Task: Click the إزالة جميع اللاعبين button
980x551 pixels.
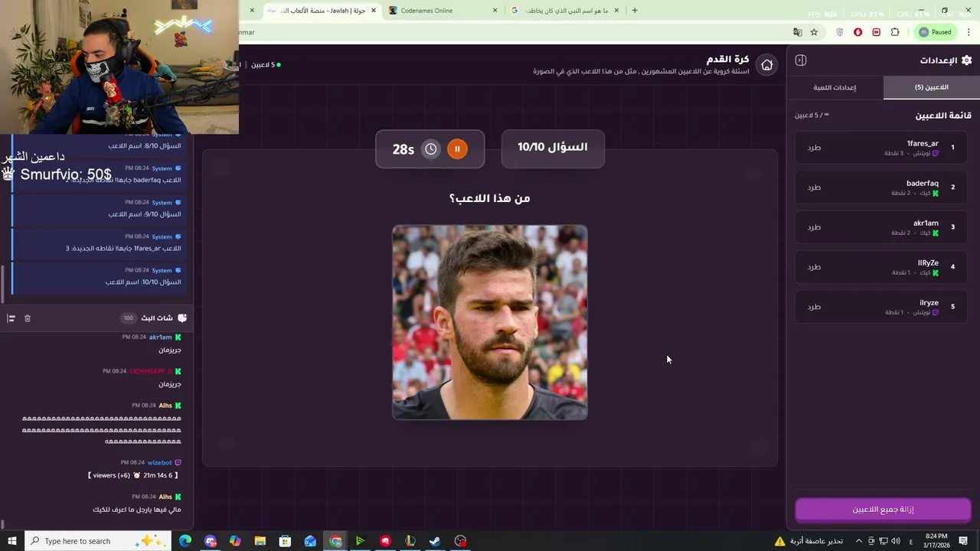Action: click(x=883, y=510)
